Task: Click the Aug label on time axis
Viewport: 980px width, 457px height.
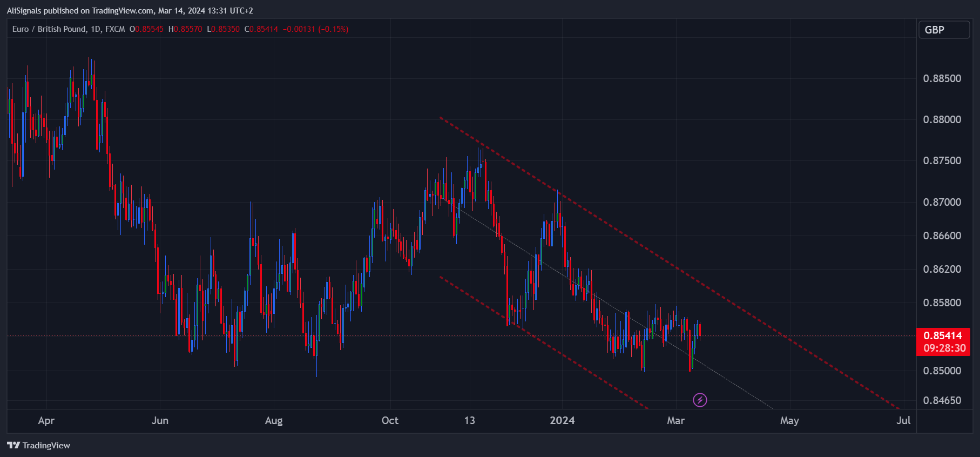Action: (x=274, y=421)
